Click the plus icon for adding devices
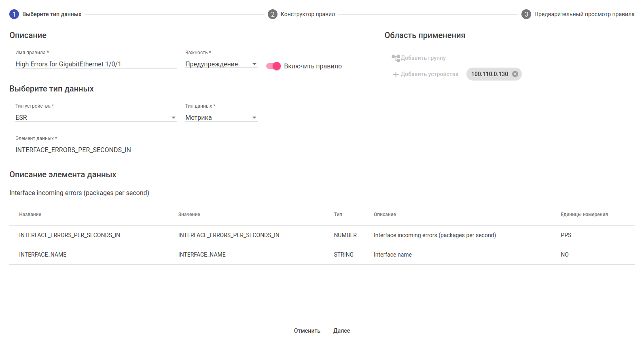This screenshot has height=342, width=644. tap(396, 74)
